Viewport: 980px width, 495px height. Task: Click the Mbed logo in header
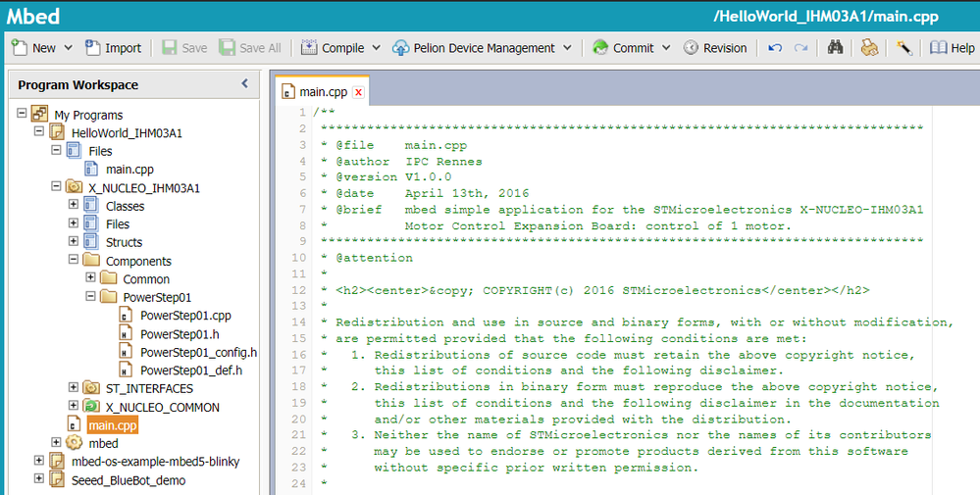coord(33,16)
